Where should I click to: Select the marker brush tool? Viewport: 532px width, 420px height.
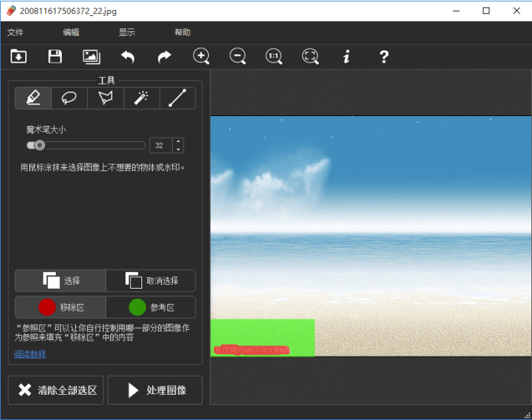[33, 99]
